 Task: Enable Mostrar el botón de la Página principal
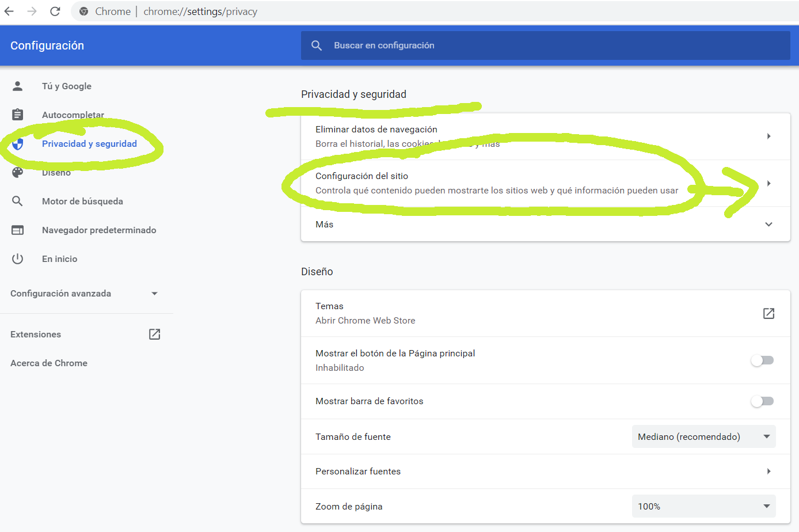(762, 360)
